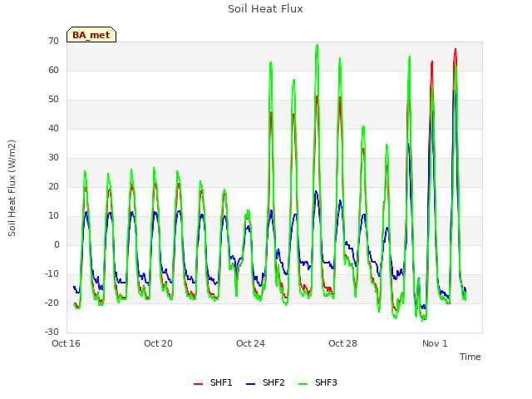Click the Soil Heat Flux (W/m2) axis label
The height and width of the screenshot is (399, 532).
point(12,188)
